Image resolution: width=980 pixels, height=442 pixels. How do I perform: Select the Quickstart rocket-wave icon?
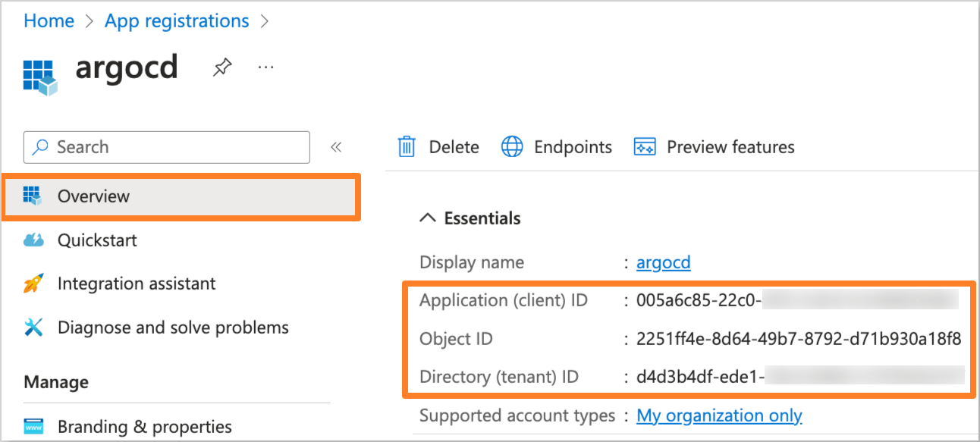(33, 240)
